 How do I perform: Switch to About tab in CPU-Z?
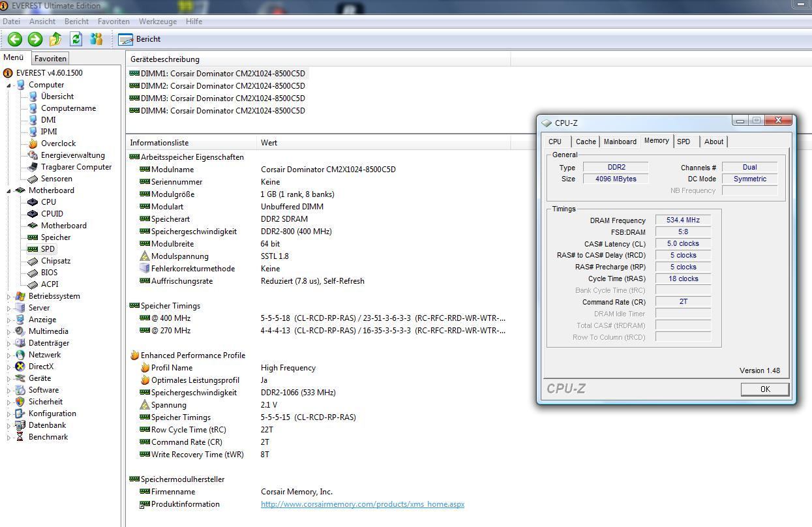pos(714,142)
